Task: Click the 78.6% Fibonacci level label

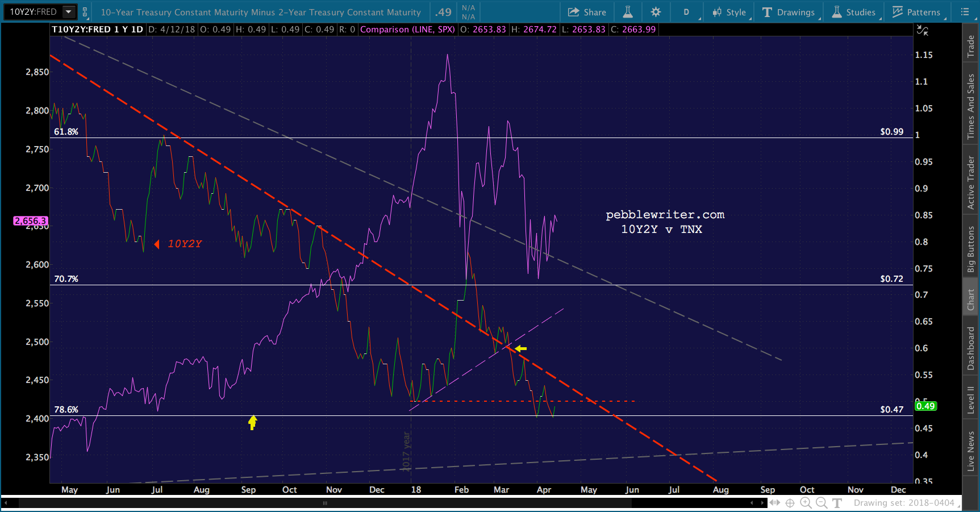Action: pos(66,409)
